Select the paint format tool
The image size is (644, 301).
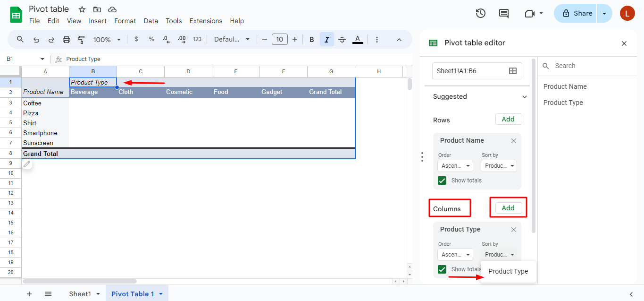[81, 39]
